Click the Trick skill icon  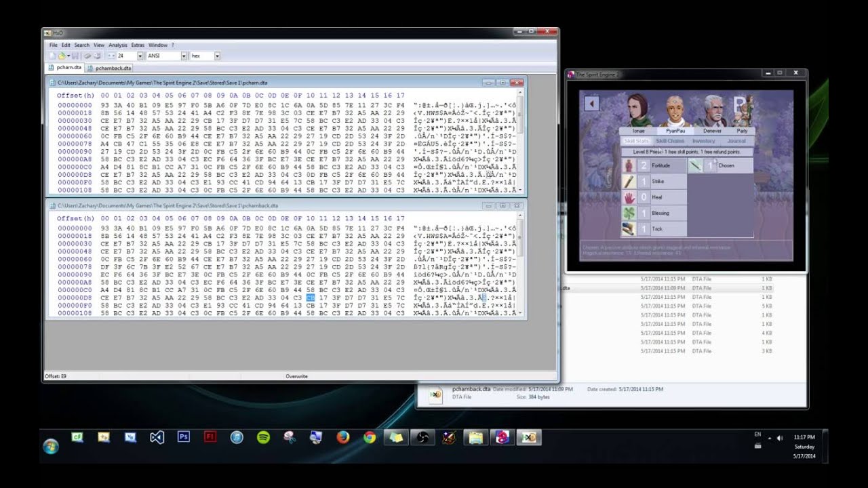pos(629,229)
